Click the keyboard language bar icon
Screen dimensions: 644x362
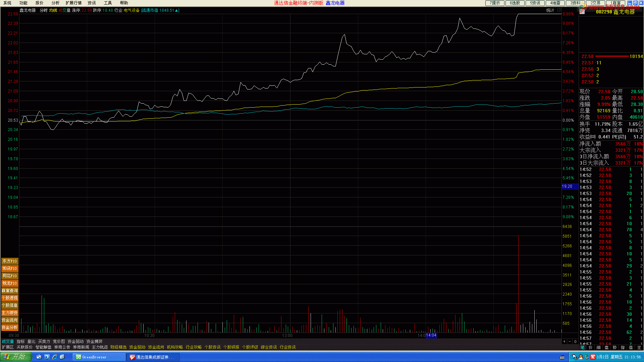(562, 357)
